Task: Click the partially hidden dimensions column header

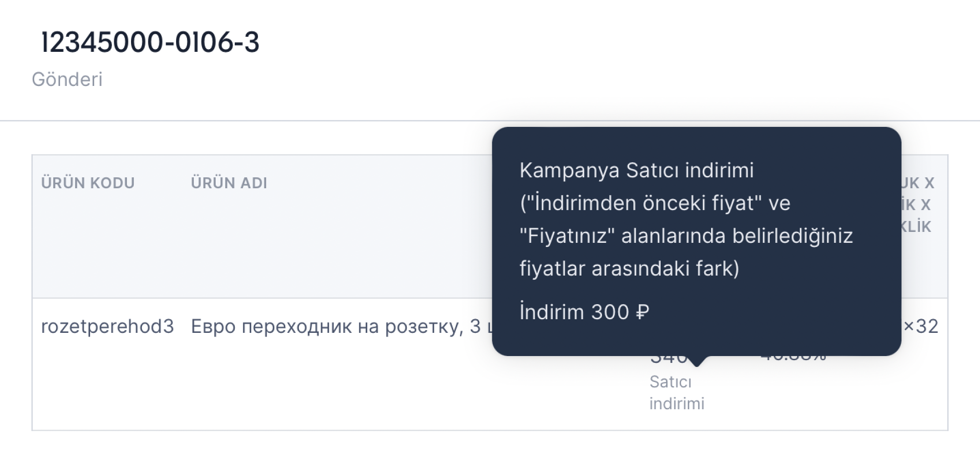Action: 917,205
